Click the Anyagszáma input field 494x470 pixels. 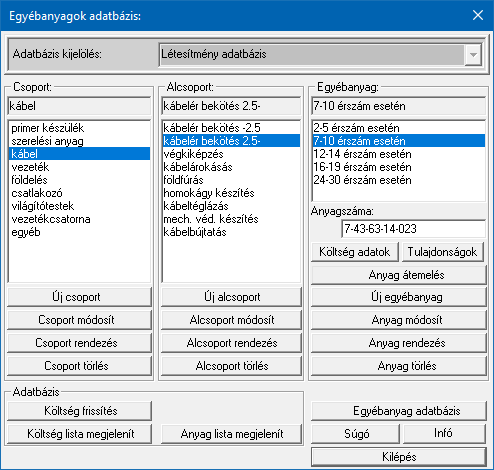point(413,229)
